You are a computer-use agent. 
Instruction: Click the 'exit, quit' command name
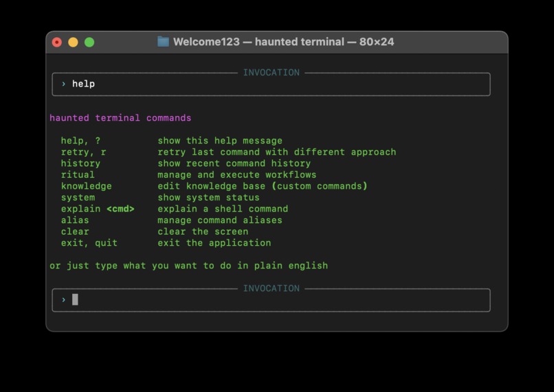[89, 243]
